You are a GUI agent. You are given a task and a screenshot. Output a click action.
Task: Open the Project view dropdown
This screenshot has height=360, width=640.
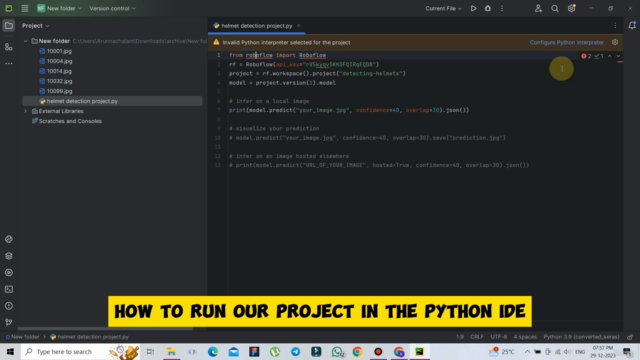[36, 26]
